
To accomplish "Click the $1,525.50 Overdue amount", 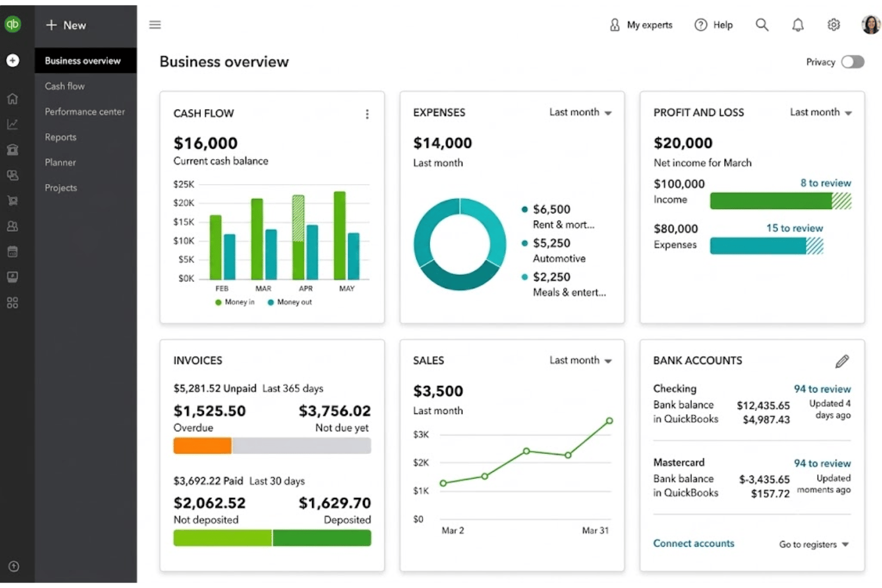I will [209, 411].
